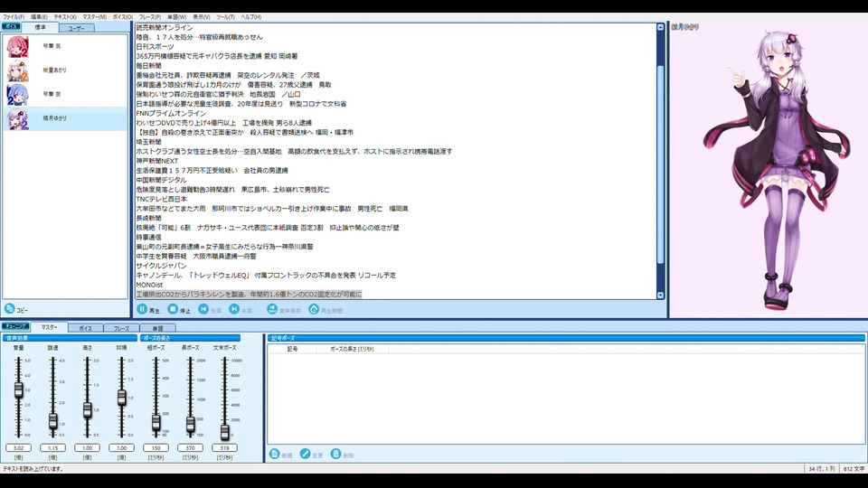The image size is (868, 488).
Task: Click the line 神戸新聞NEXT in editor
Action: coord(157,161)
